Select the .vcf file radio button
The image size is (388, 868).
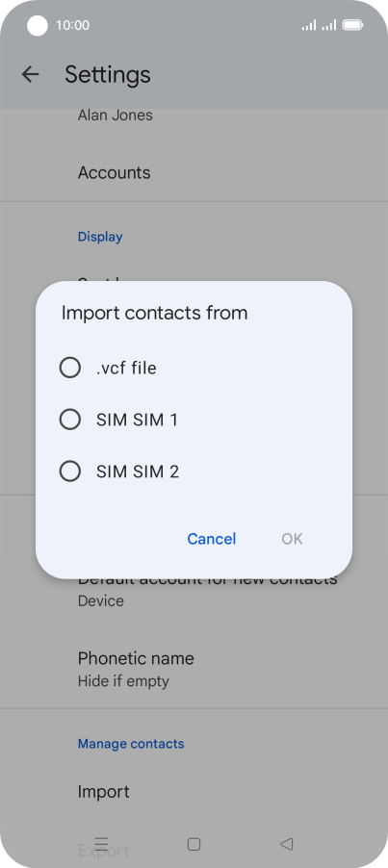click(70, 368)
